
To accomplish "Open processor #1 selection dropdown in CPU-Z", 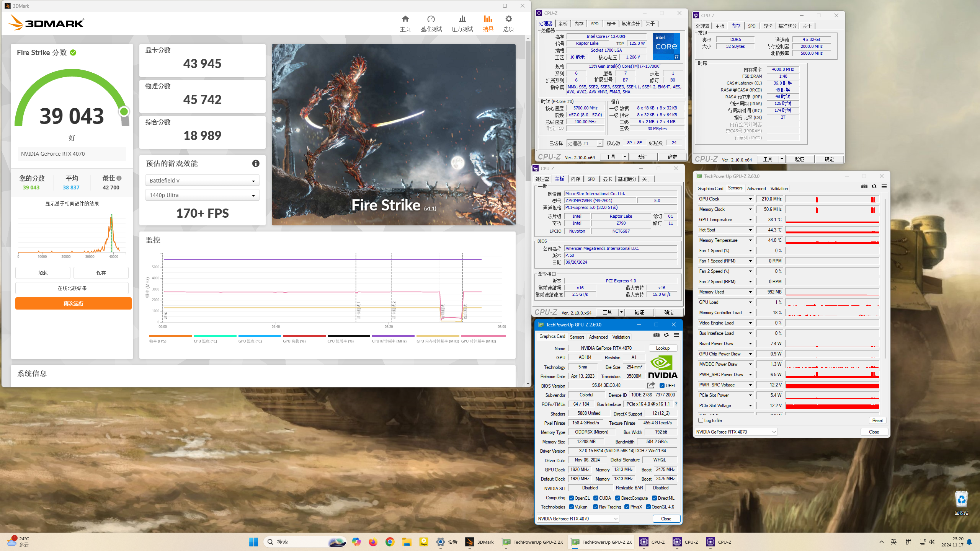I will [585, 143].
